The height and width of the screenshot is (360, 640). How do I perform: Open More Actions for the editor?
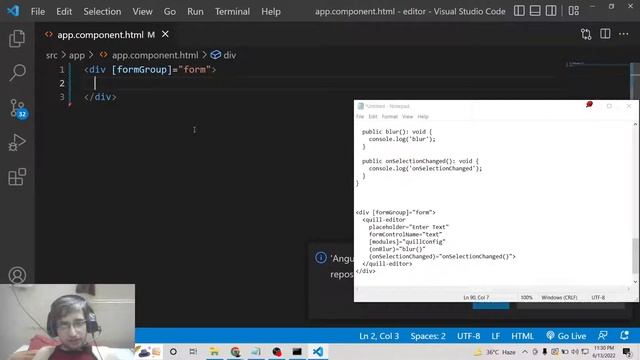(x=623, y=34)
